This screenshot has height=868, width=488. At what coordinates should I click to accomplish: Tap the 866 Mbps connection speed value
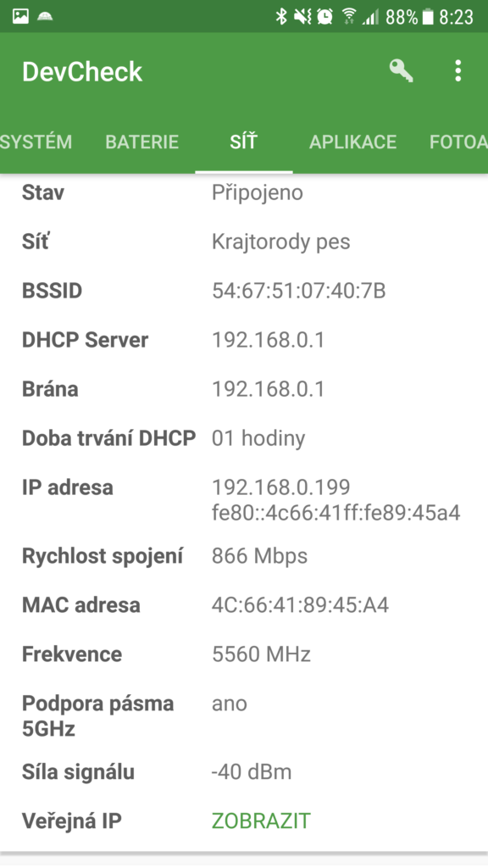coord(259,556)
